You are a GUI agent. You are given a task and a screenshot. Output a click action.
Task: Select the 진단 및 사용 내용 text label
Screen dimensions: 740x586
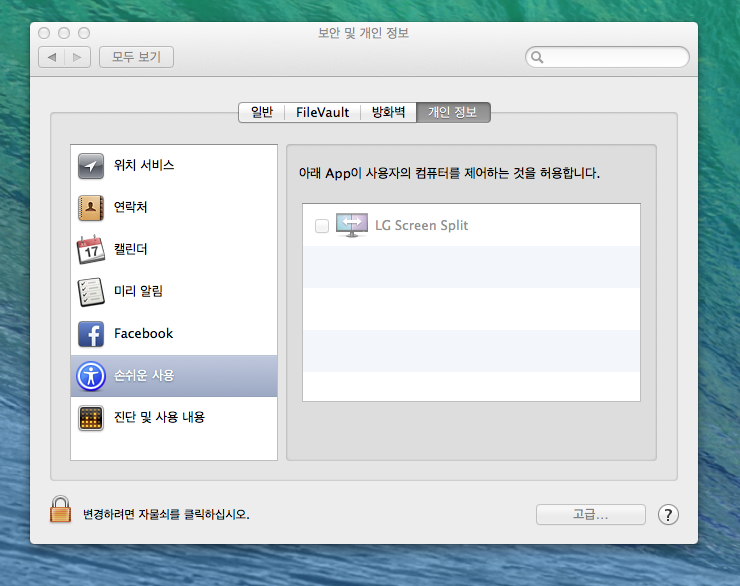click(160, 417)
